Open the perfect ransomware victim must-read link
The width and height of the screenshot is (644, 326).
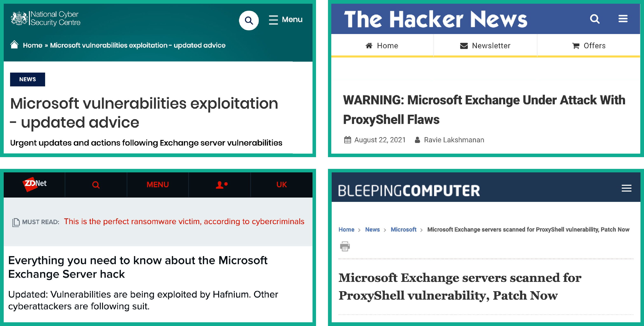(184, 221)
